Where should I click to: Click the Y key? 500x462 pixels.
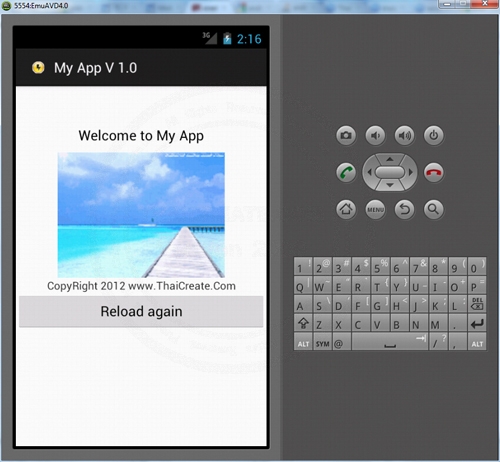[x=399, y=285]
